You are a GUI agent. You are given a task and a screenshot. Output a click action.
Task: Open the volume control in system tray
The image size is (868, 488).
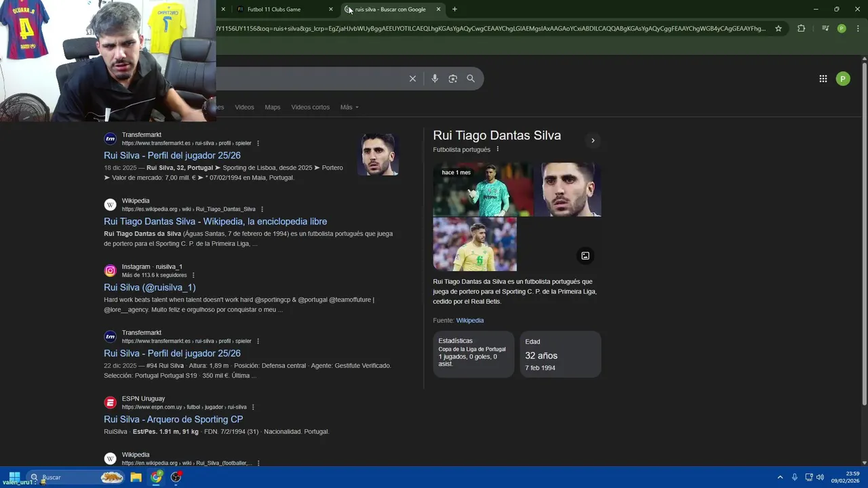click(820, 477)
